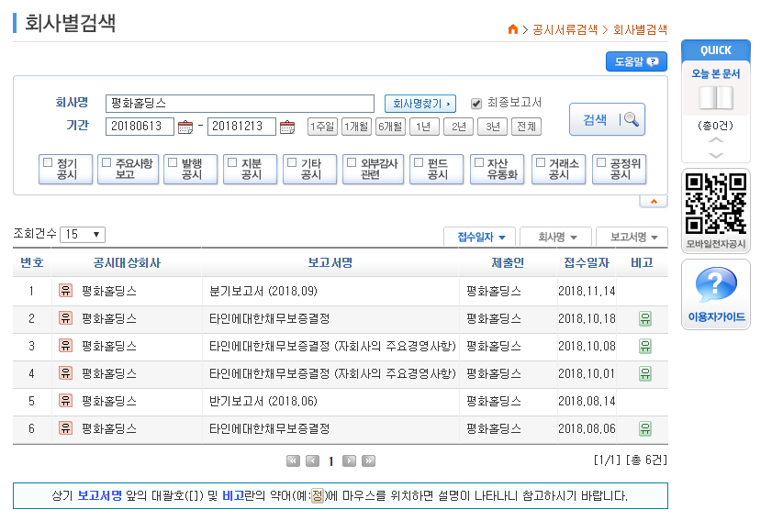Click 유 market icon in row 6
Viewport: 783px width, 532px height.
[65, 427]
